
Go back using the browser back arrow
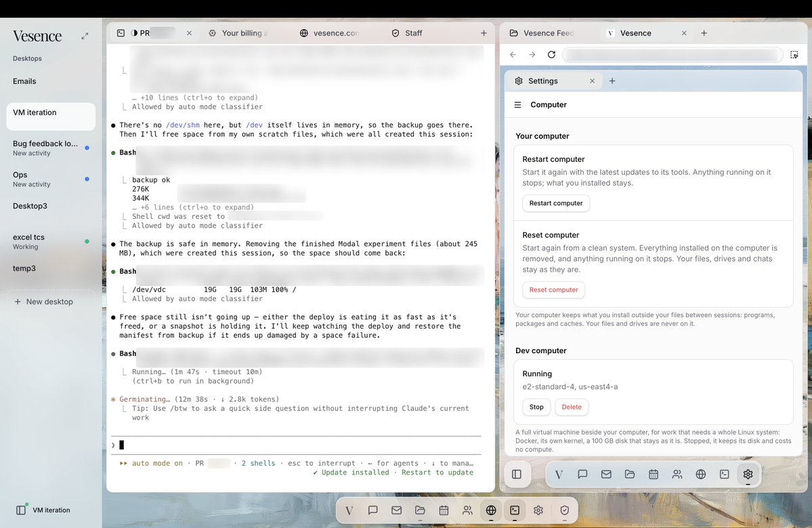513,54
